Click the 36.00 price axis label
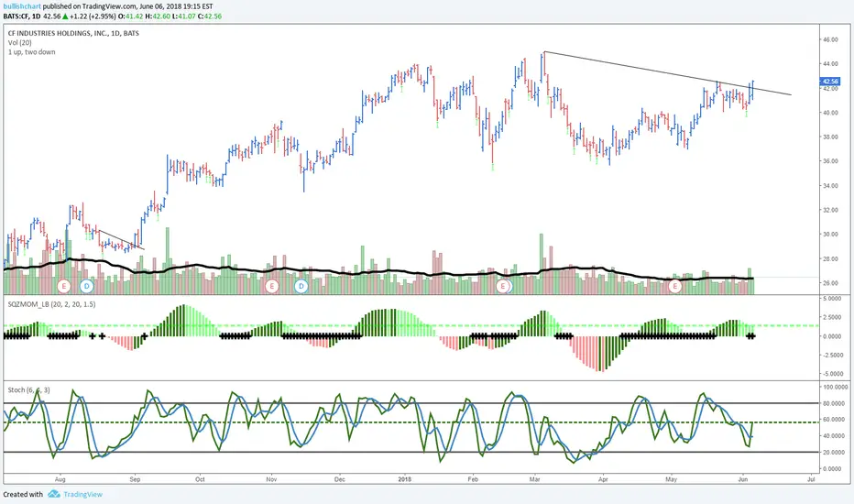The height and width of the screenshot is (504, 854). (830, 161)
